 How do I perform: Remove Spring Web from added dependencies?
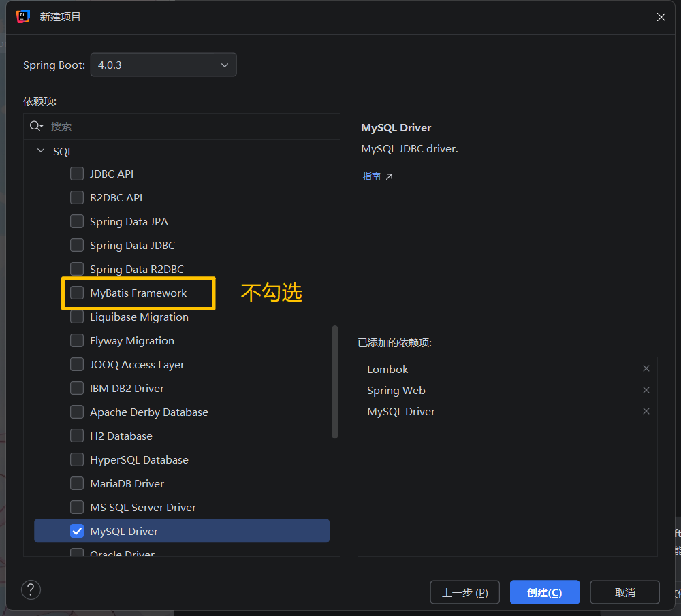click(646, 390)
